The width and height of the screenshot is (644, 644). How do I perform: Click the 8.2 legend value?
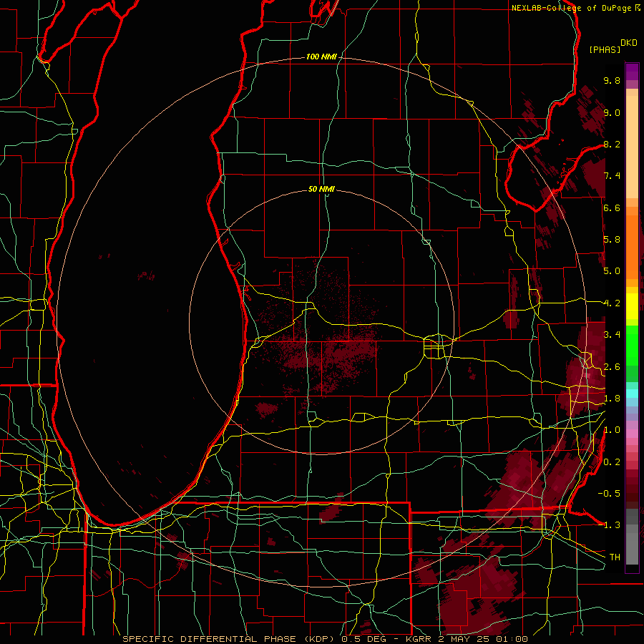[612, 144]
